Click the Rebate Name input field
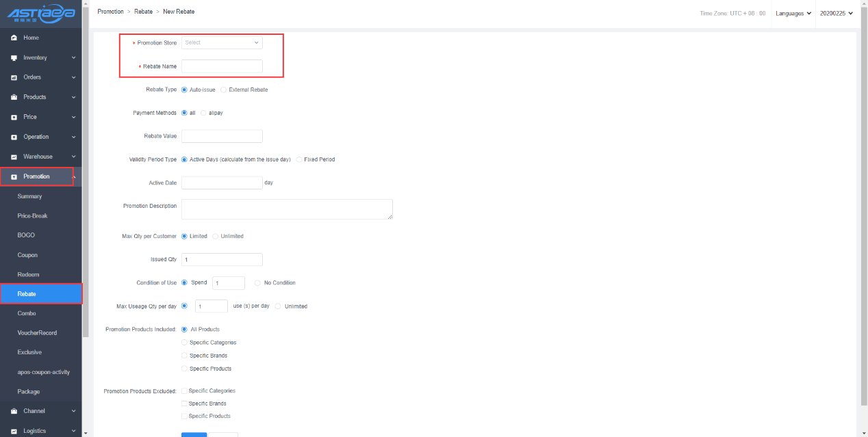The height and width of the screenshot is (437, 868). point(222,66)
